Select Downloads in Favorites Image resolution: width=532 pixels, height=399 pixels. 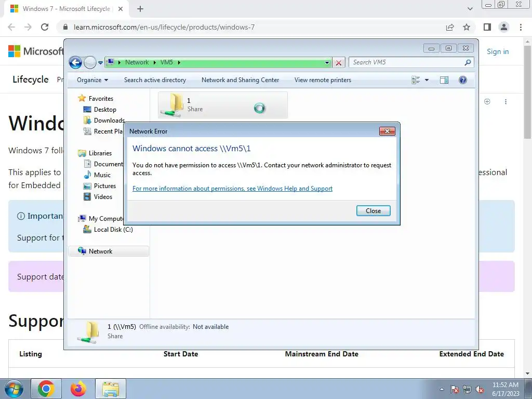click(x=109, y=121)
